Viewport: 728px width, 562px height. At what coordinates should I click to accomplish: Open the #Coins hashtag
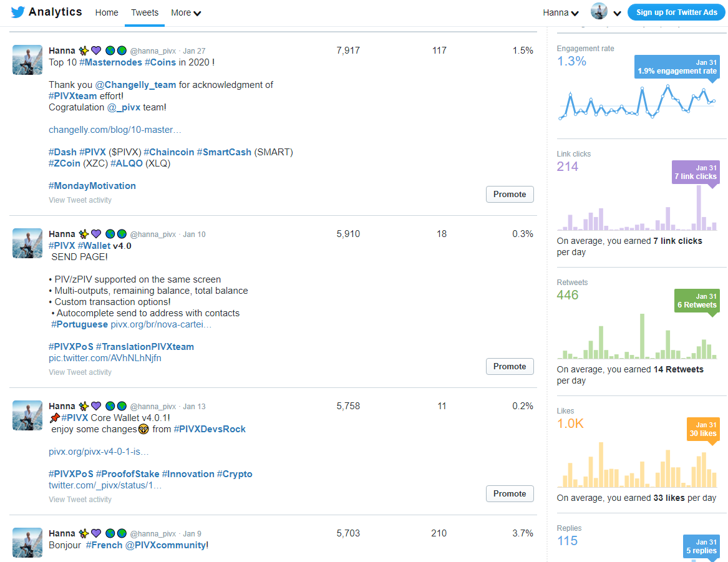[x=160, y=62]
